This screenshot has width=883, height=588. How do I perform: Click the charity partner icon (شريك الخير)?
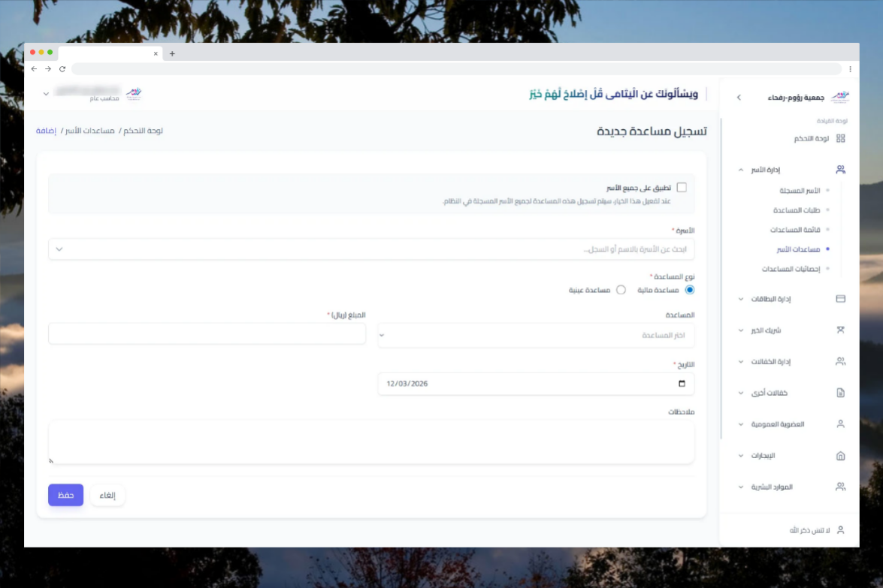840,330
